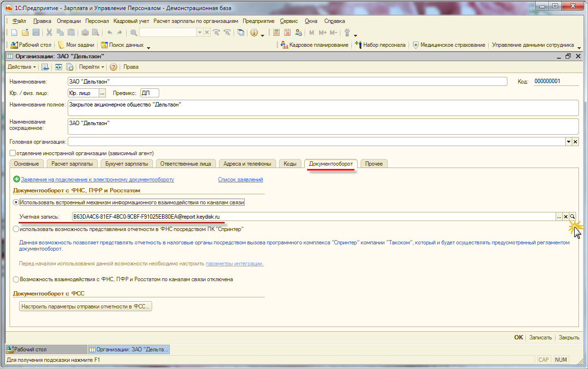Screen dimensions: 588x369
Task: Toggle 'отделение иностранной организации' checkbox
Action: coord(13,153)
